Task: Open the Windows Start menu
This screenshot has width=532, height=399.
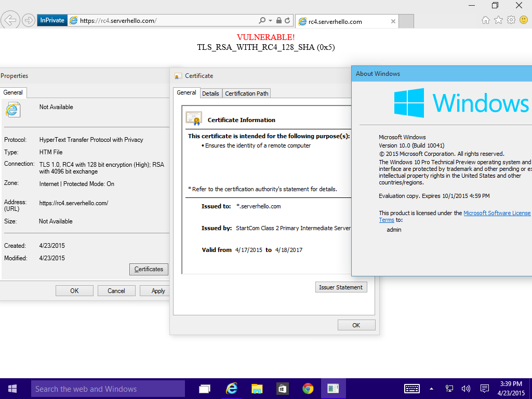Action: 12,389
